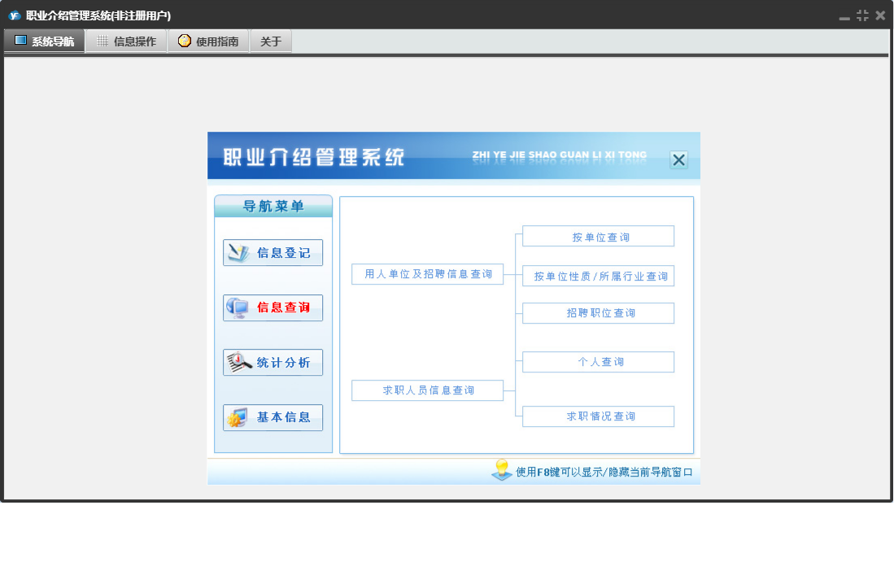Open 按单位查询
Image resolution: width=894 pixels, height=588 pixels.
click(x=598, y=237)
